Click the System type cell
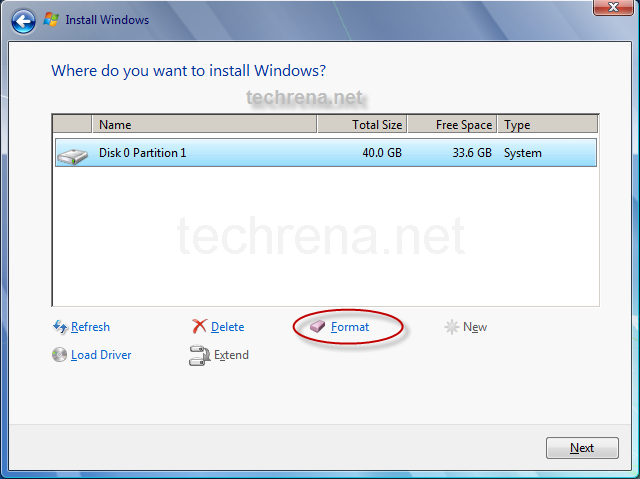Viewport: 640px width, 479px height. [x=522, y=153]
